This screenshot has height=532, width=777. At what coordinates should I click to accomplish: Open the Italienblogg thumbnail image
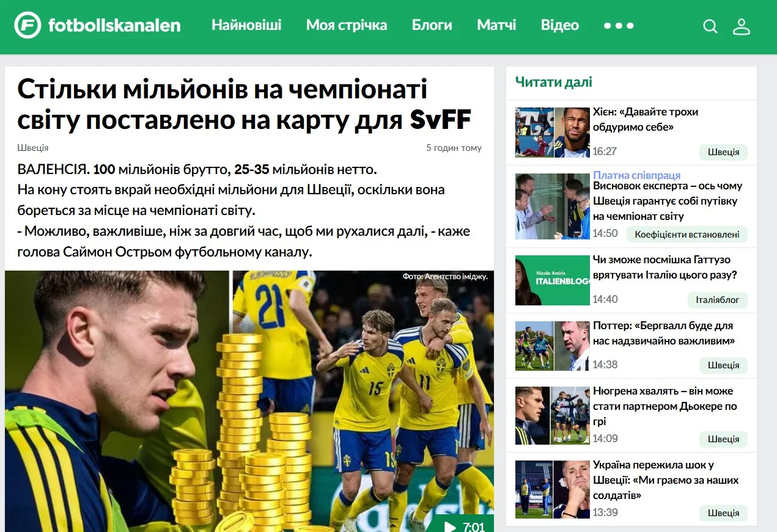point(553,280)
